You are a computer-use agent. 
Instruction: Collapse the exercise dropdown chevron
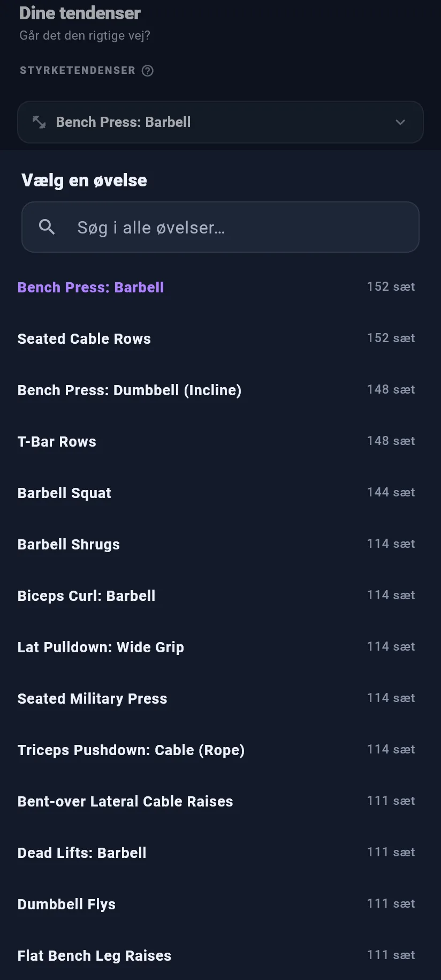(x=400, y=122)
